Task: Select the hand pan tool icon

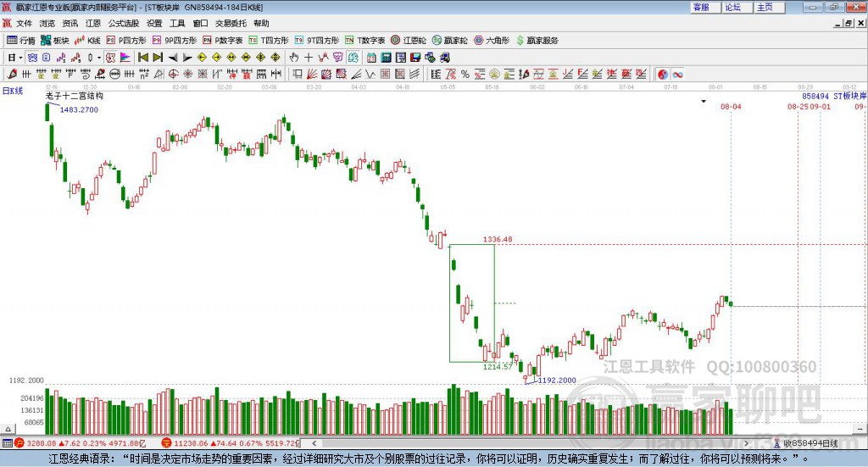Action: [x=294, y=58]
